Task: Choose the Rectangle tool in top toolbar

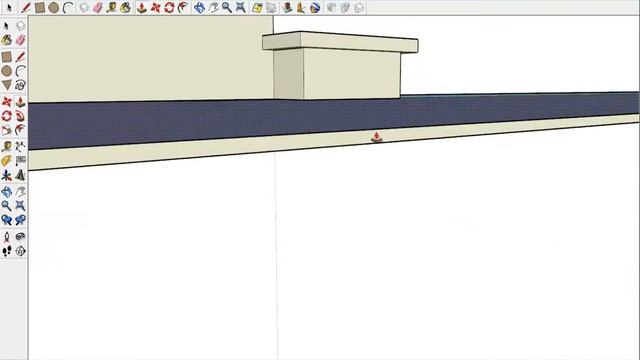Action: click(40, 7)
